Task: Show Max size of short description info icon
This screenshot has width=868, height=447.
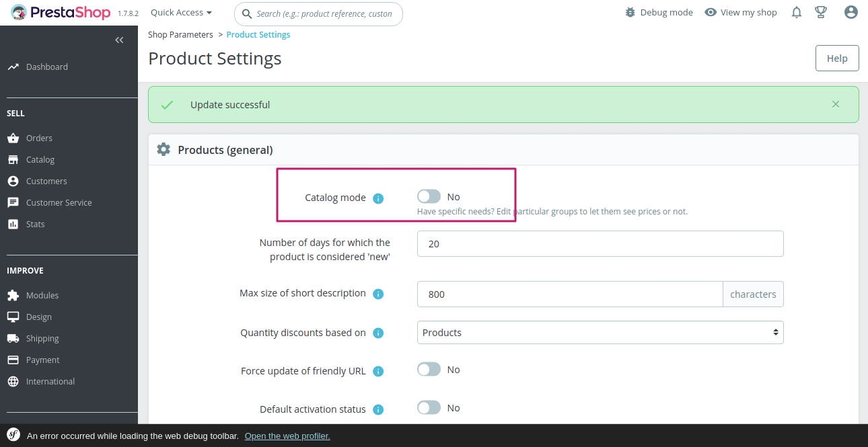Action: 378,294
